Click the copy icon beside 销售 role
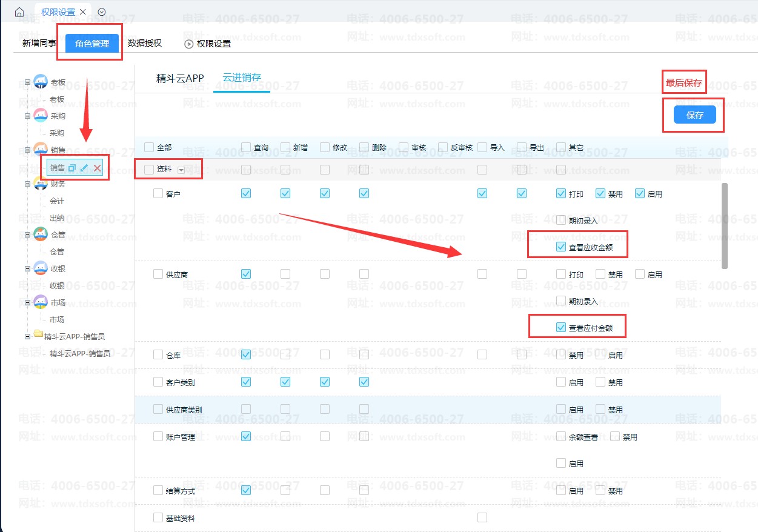 point(72,168)
